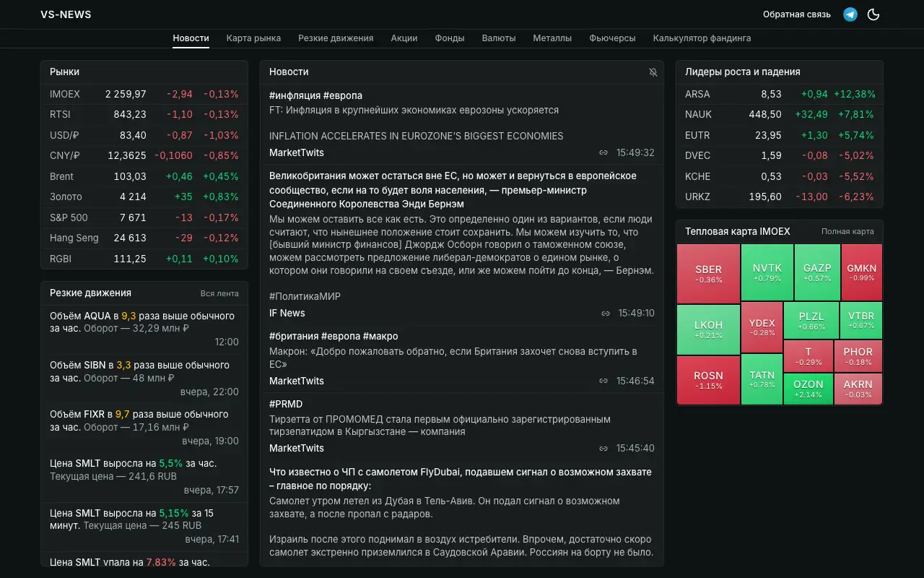Copy link icon for the 15:45:40 news item
This screenshot has width=924, height=578.
[603, 448]
